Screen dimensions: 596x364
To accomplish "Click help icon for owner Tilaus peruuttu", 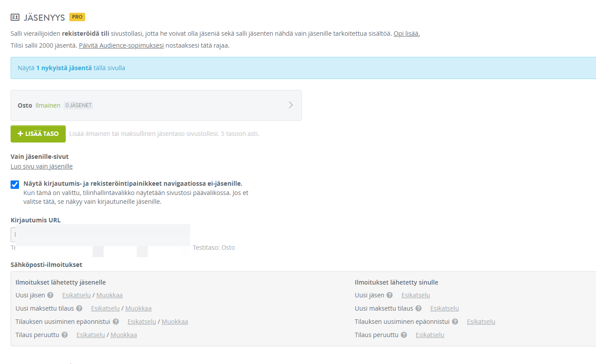I will (404, 335).
